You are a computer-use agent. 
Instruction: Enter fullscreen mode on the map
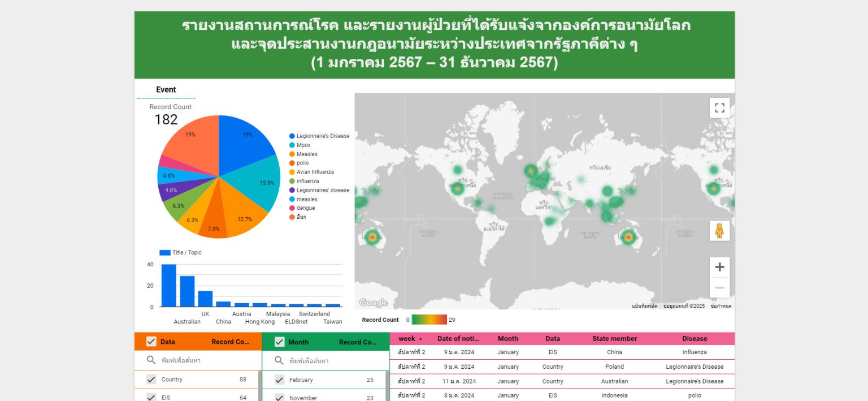(x=719, y=107)
